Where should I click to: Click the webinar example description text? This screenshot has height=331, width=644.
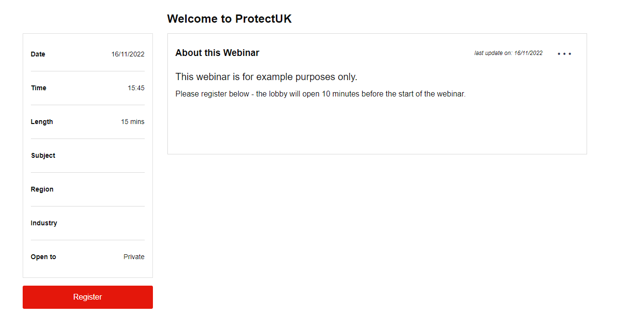point(266,77)
